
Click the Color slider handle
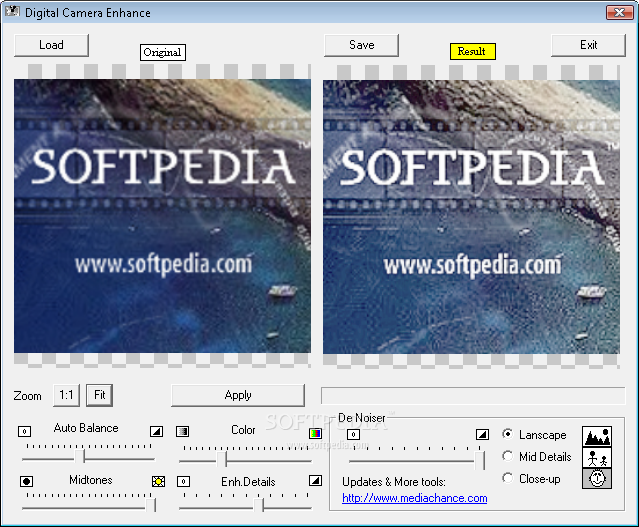pyautogui.click(x=222, y=459)
